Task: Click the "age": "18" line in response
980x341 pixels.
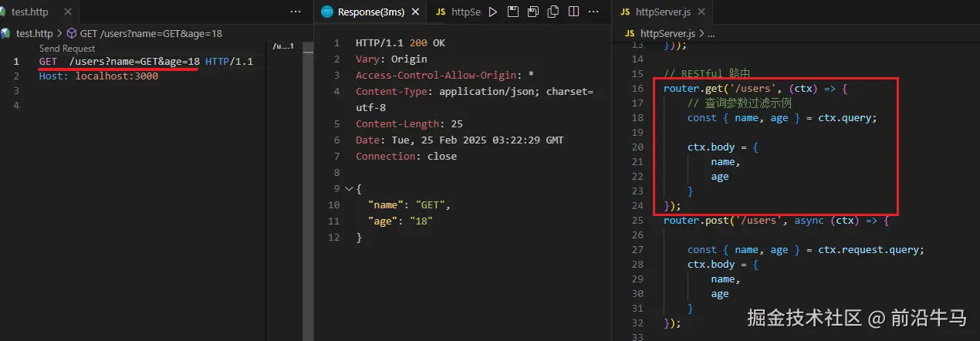Action: 400,221
